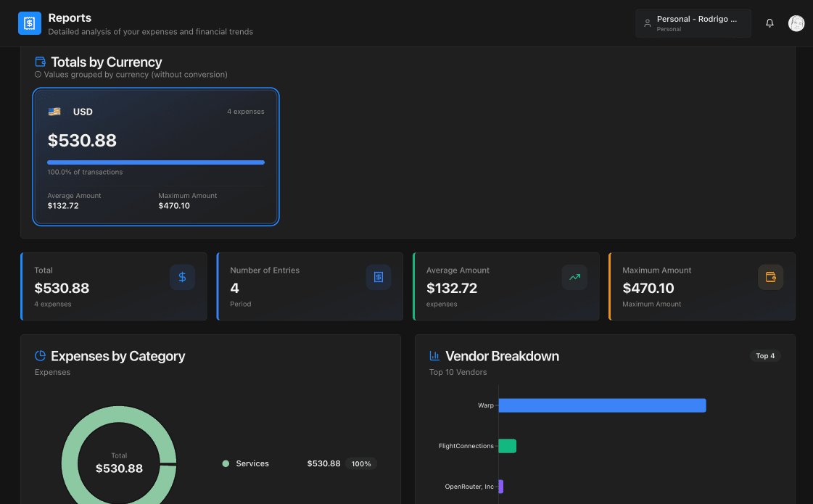Open the notifications bell
Image resolution: width=813 pixels, height=504 pixels.
[769, 22]
